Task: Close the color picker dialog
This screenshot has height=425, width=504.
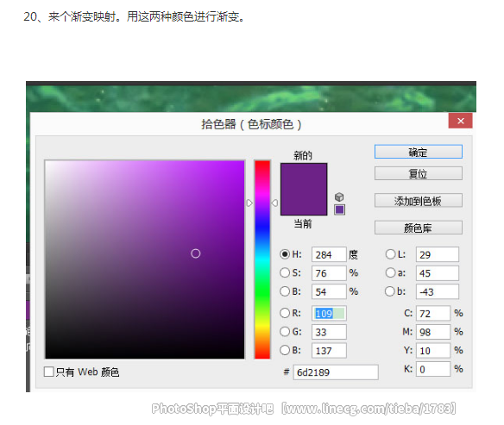Action: [460, 121]
